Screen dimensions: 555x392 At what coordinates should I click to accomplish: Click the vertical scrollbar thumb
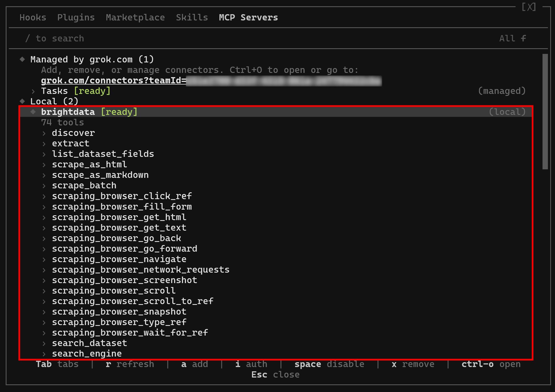[545, 112]
